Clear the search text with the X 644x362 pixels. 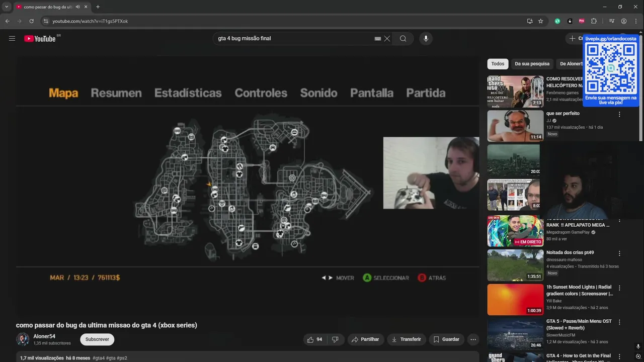coord(387,39)
